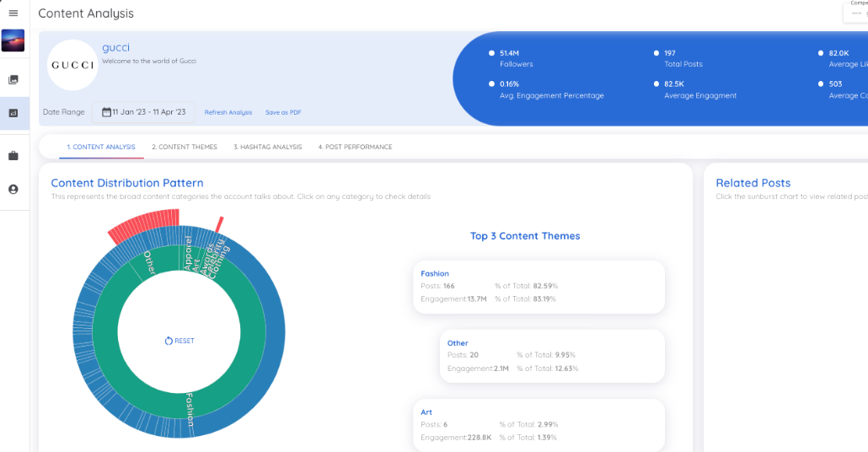
Task: Click Fashion engagement value 13.7M
Action: tap(477, 299)
